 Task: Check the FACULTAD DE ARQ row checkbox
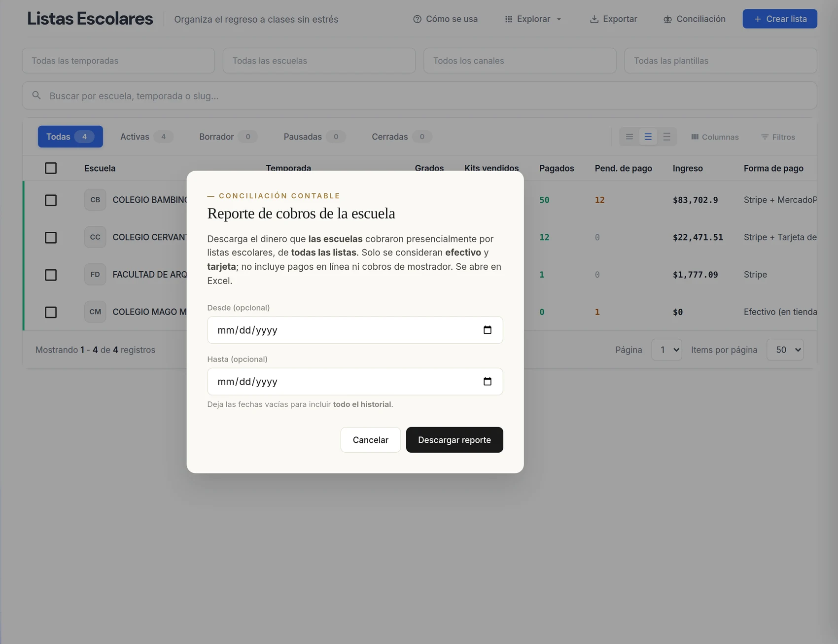pyautogui.click(x=51, y=275)
